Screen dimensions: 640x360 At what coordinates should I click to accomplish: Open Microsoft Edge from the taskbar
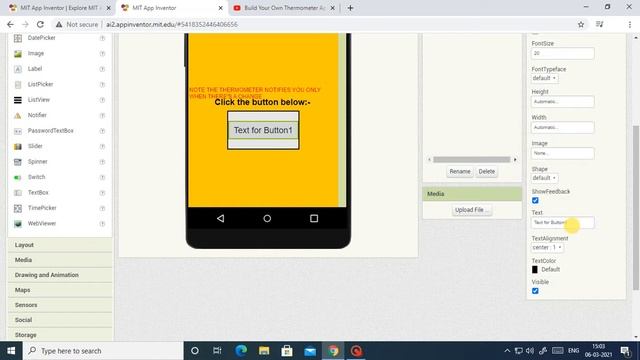point(241,351)
